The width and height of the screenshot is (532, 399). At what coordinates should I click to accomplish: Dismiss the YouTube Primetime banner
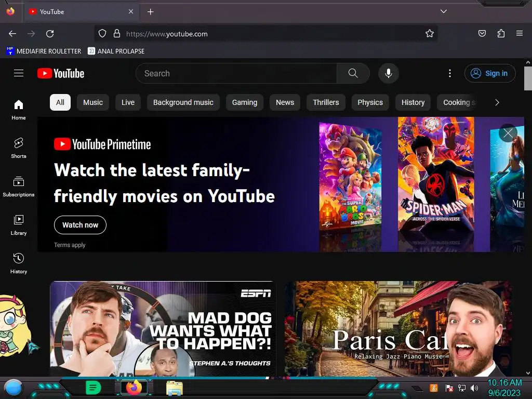[508, 133]
